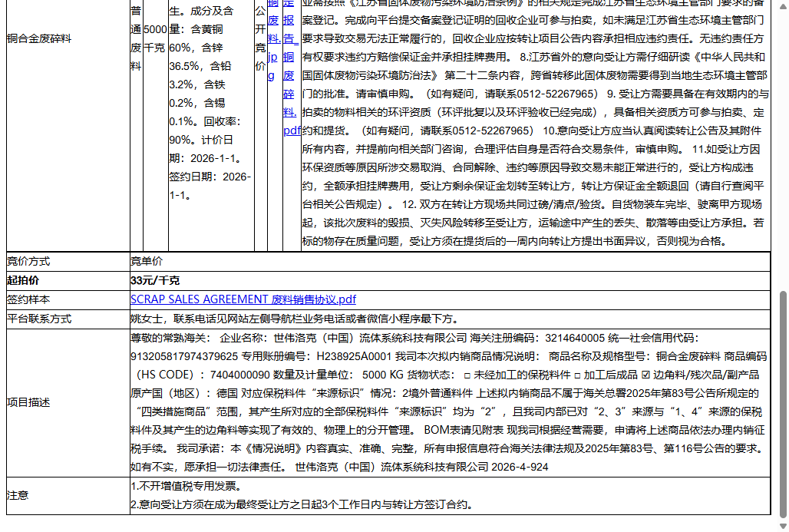Click the 签约样本 row label
Viewport: 789px width, 532px height.
28,299
